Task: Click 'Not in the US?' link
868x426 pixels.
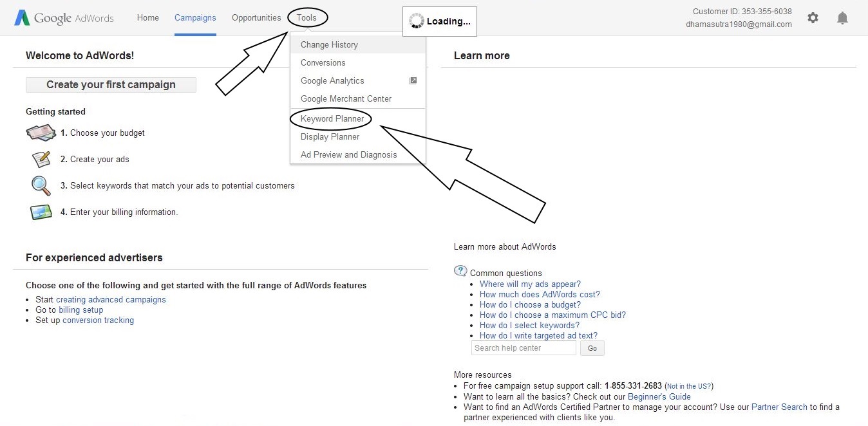Action: coord(689,387)
